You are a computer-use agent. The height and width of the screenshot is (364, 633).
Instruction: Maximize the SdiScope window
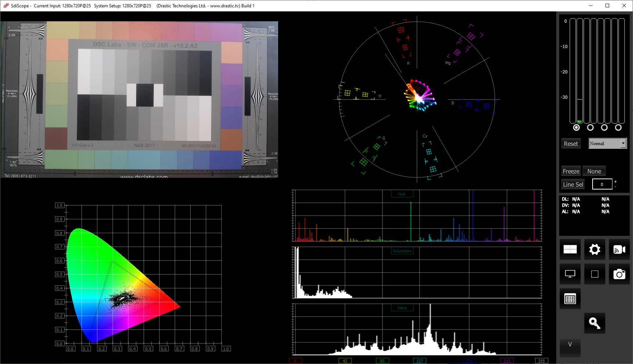pos(607,6)
